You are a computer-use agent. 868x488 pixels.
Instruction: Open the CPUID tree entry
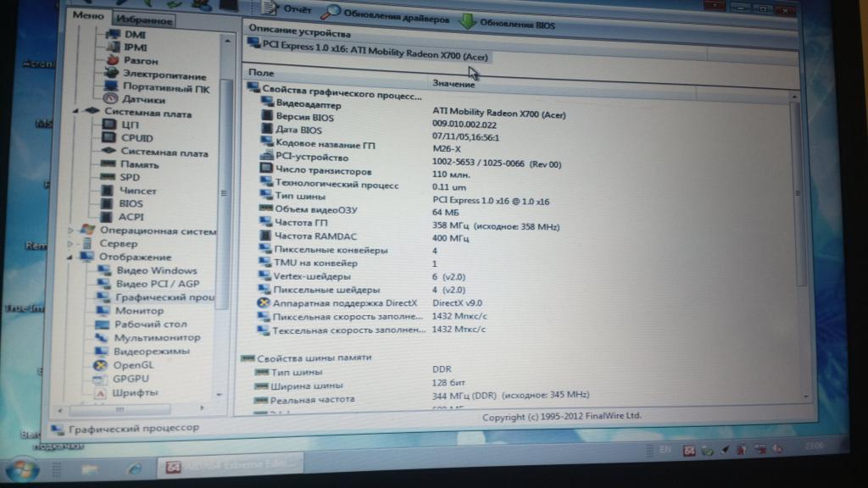point(136,138)
